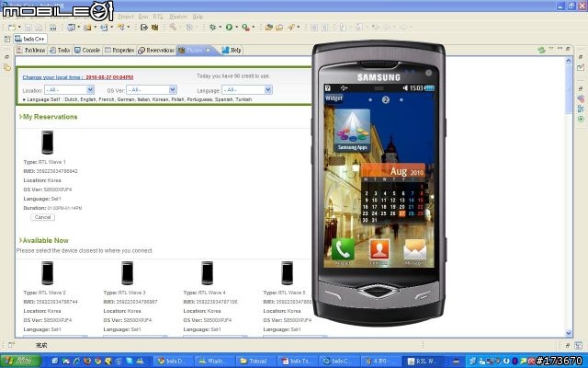This screenshot has height=368, width=588.
Task: Click the Open Perspective icon
Action: pyautogui.click(x=7, y=39)
